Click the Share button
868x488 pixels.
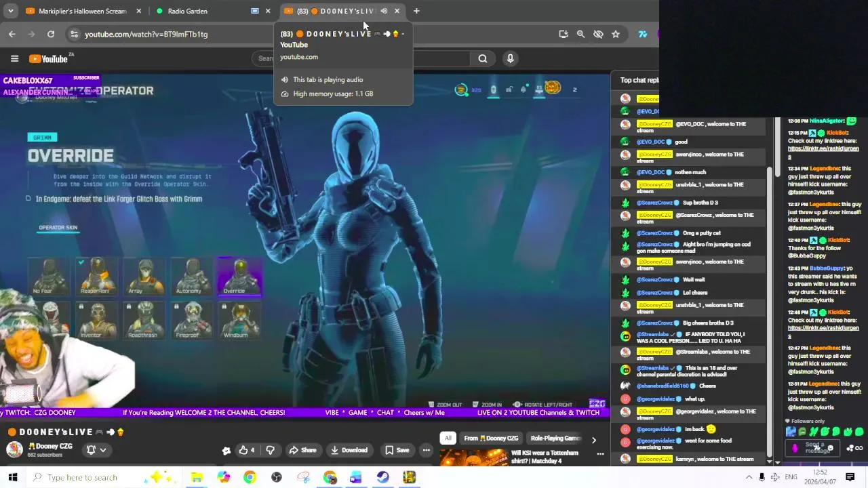302,450
